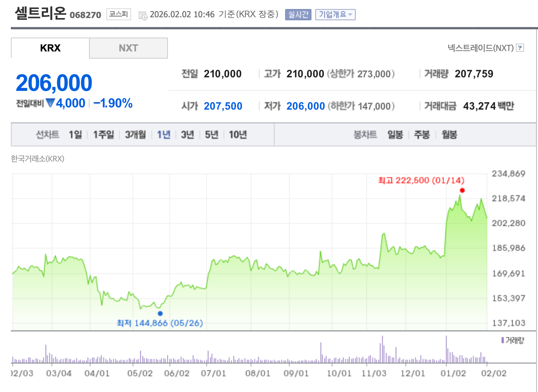Click the 하한가 147,000 text
The width and height of the screenshot is (538, 392).
coord(361,106)
